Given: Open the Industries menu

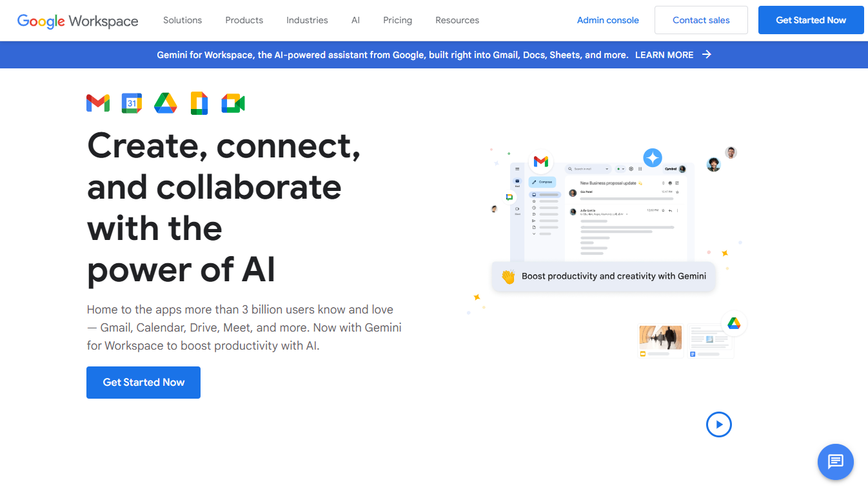Looking at the screenshot, I should coord(307,20).
